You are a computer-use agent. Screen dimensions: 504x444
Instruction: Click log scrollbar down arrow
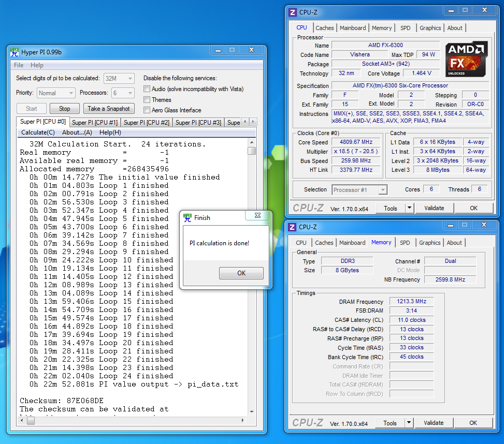252,411
